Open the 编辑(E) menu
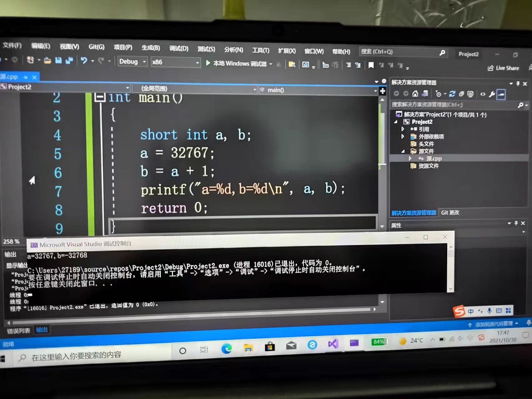532x399 pixels. pos(41,46)
